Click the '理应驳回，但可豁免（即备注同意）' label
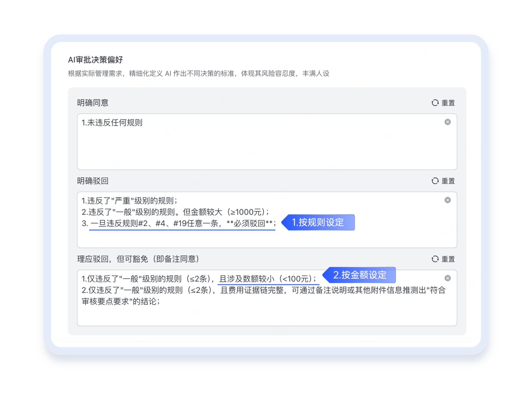532x408 pixels. (138, 259)
